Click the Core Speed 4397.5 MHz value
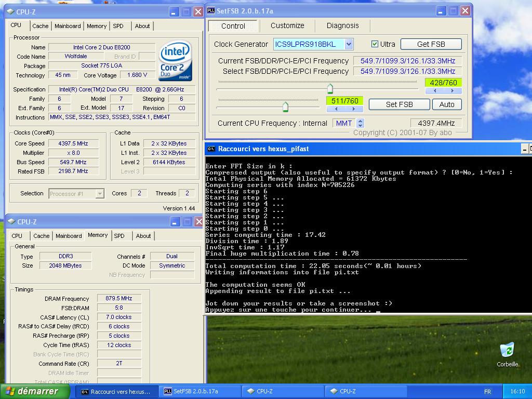 [73, 143]
